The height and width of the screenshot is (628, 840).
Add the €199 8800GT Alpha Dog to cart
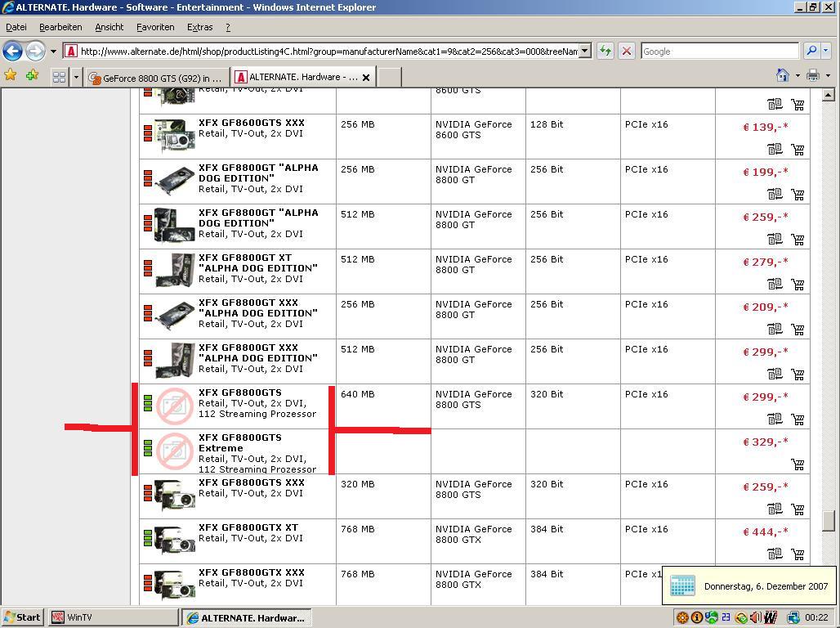[798, 194]
